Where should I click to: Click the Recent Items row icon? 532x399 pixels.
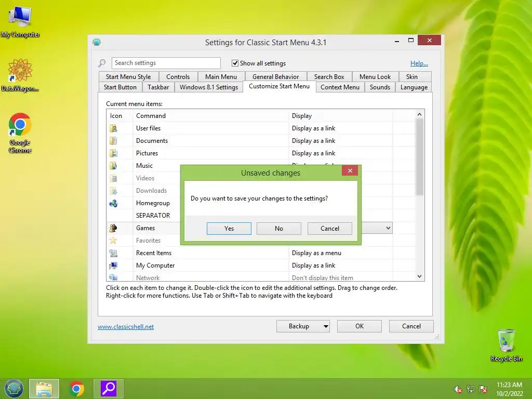point(113,253)
